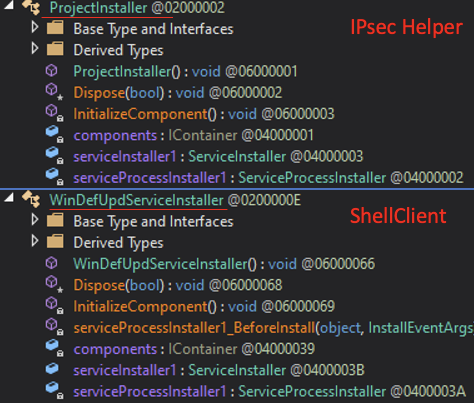This screenshot has height=403, width=474.
Task: Click the private method icon for serviceProcessInstaller1_BeforeInstall
Action: point(54,327)
